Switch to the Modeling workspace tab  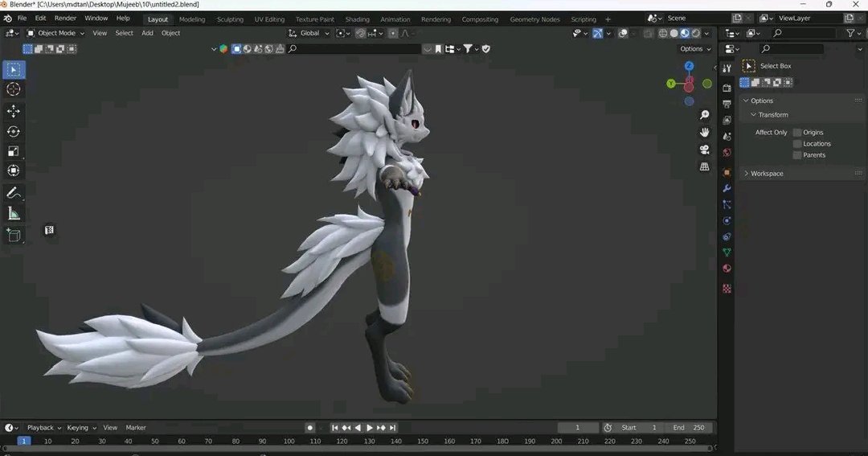(x=192, y=19)
